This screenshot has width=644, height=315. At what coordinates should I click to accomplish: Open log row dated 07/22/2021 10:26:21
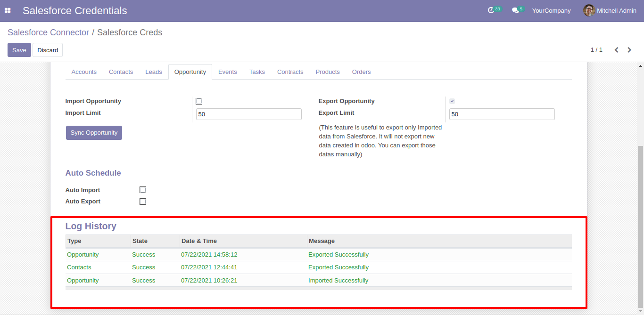pyautogui.click(x=319, y=281)
